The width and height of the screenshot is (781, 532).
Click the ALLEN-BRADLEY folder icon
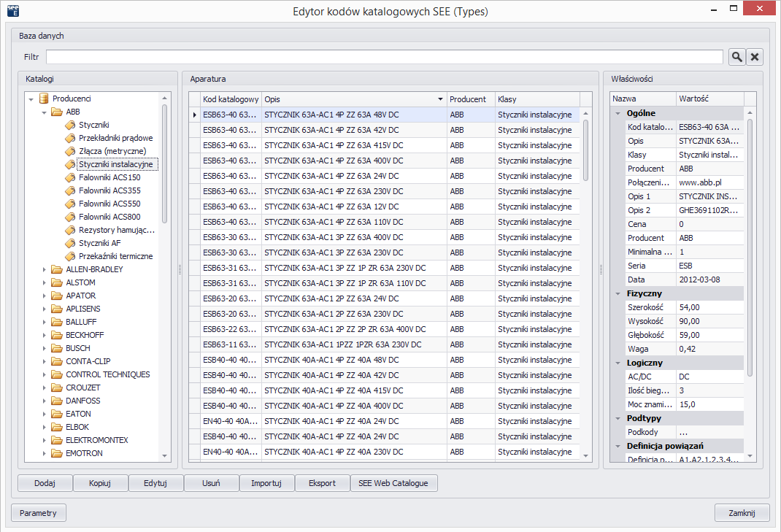(57, 269)
